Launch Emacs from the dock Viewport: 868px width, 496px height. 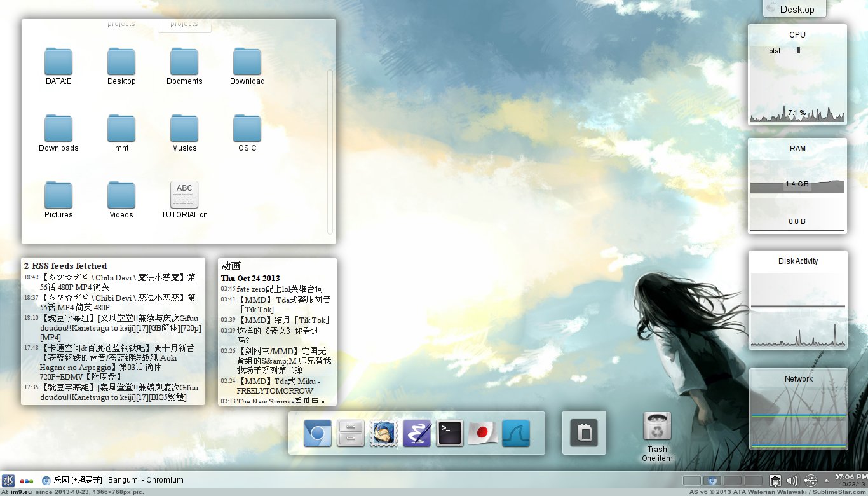(x=417, y=433)
